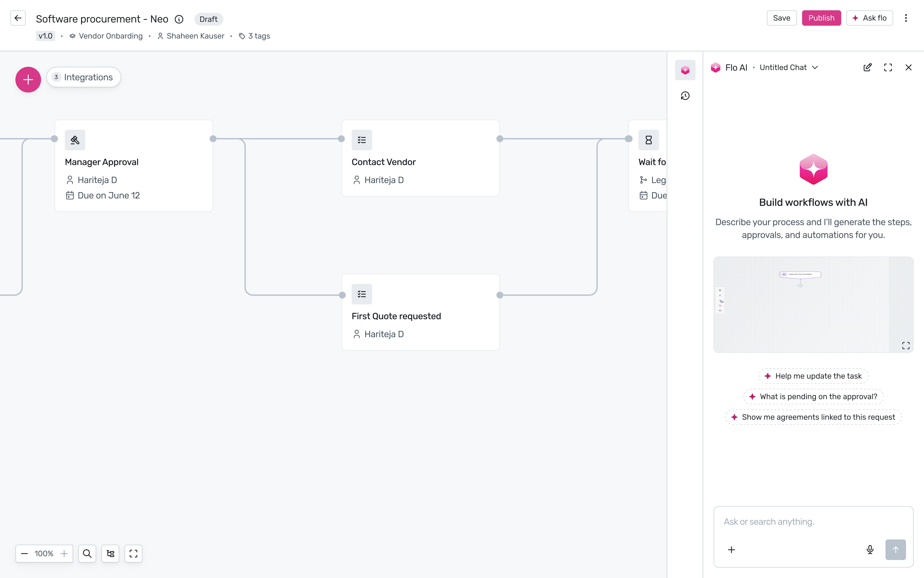The width and height of the screenshot is (924, 578).
Task: Click output connector of Contact Vendor card
Action: click(500, 139)
